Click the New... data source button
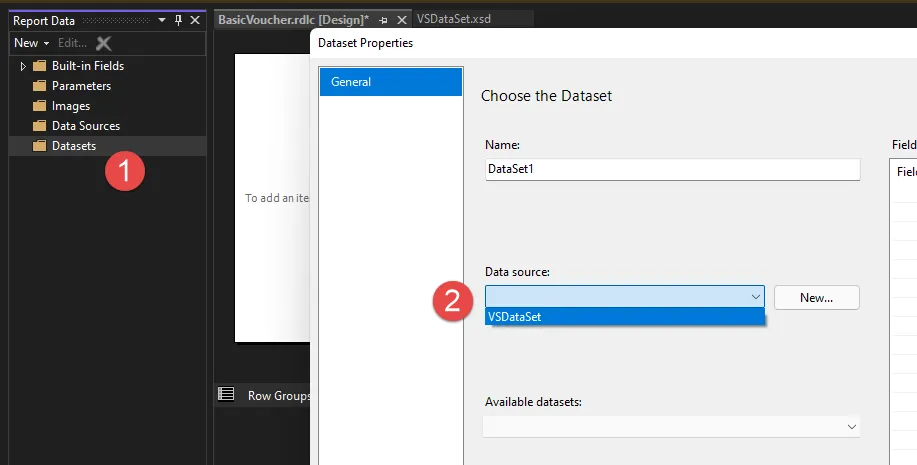Image resolution: width=917 pixels, height=465 pixels. [x=816, y=297]
